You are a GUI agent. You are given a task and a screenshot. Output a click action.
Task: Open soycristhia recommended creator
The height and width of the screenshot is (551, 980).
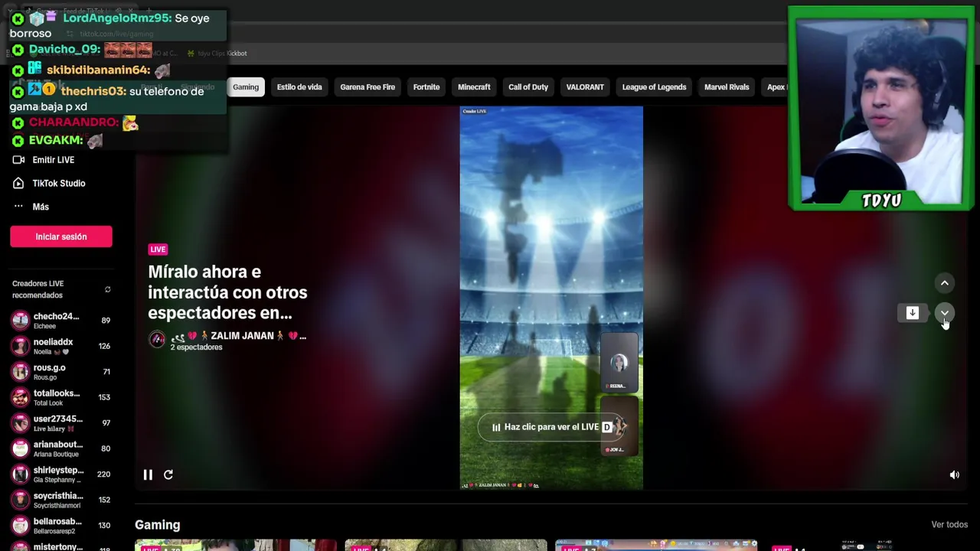tap(61, 500)
